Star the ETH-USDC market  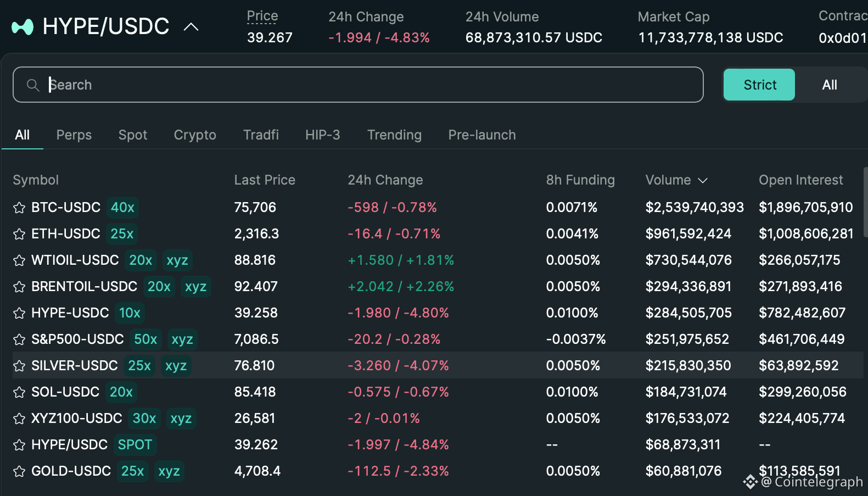click(x=19, y=234)
